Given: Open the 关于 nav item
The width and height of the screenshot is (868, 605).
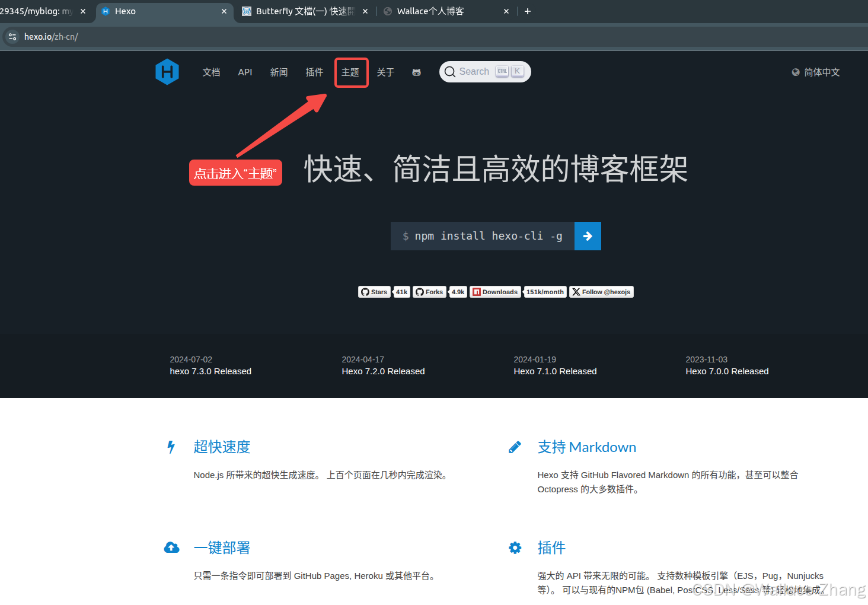Looking at the screenshot, I should tap(385, 72).
